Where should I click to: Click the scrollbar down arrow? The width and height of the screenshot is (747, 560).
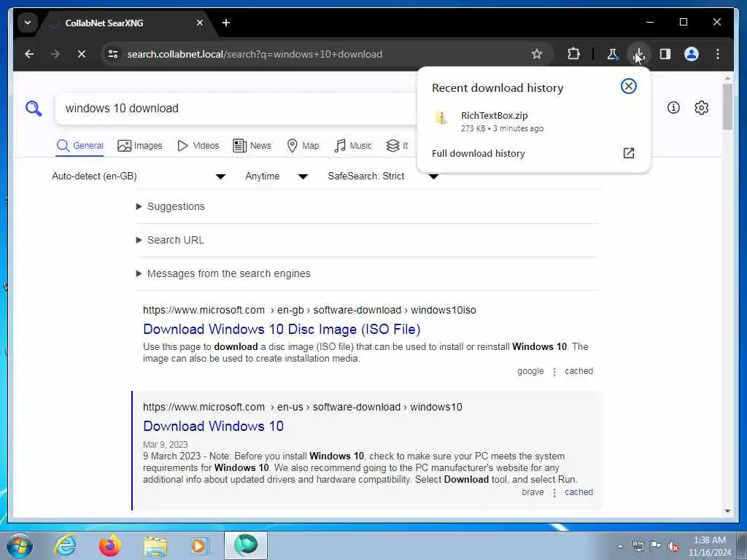(x=727, y=511)
